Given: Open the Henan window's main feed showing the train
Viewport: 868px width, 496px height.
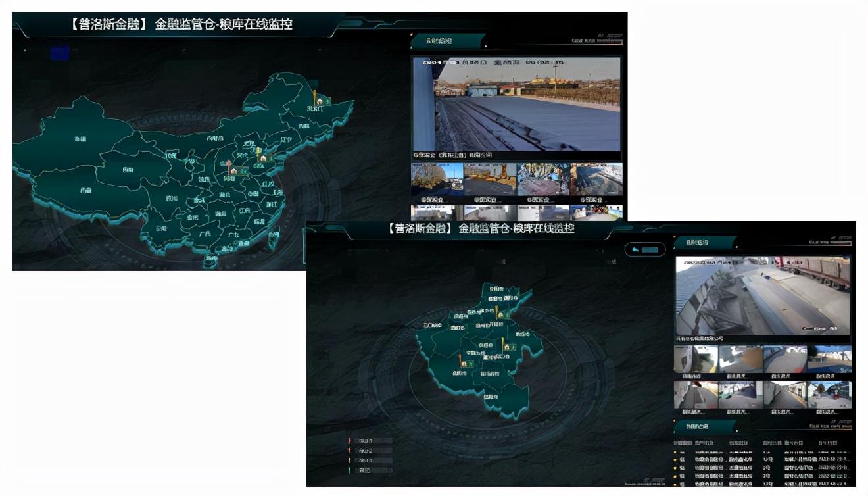Looking at the screenshot, I should 763,295.
